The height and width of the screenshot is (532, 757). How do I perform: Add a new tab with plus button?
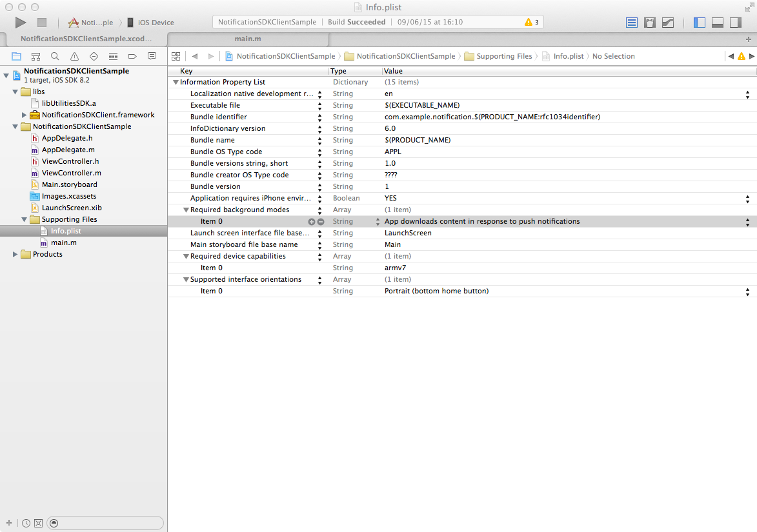(749, 39)
